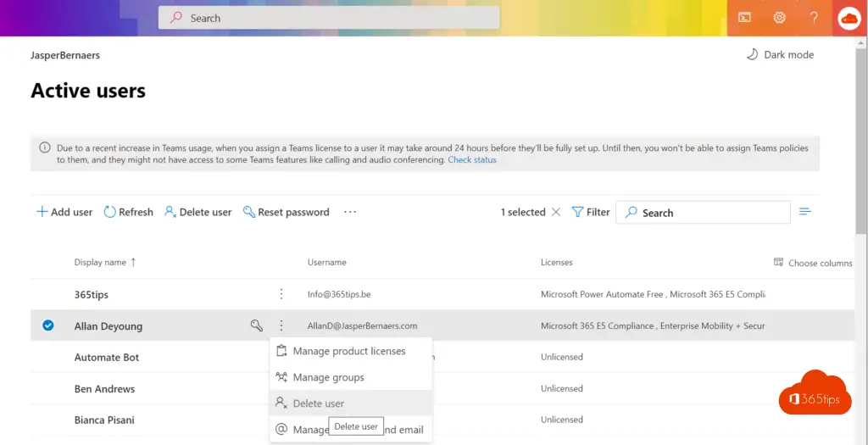This screenshot has height=445, width=868.
Task: Toggle Dark mode
Action: click(x=780, y=54)
